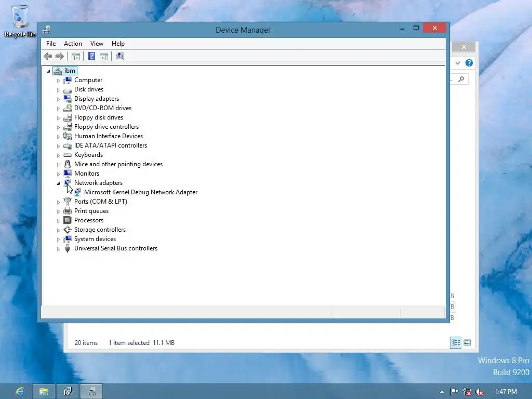This screenshot has width=532, height=399.
Task: Expand the Print queues arrow
Action: (58, 211)
